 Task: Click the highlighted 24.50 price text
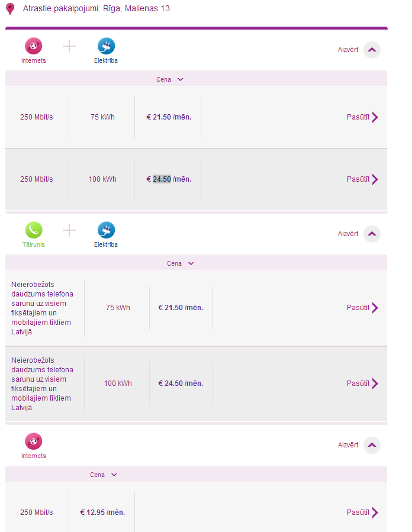pyautogui.click(x=162, y=179)
